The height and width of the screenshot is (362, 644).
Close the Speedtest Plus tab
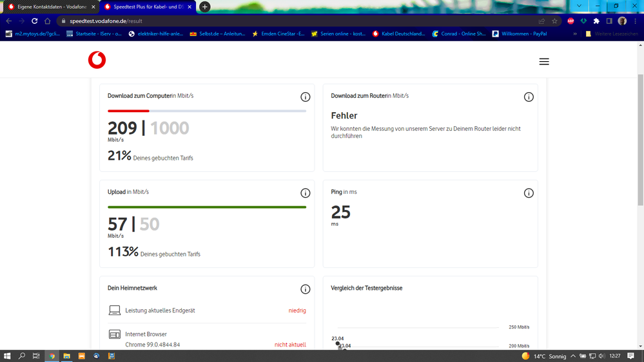coord(190,6)
